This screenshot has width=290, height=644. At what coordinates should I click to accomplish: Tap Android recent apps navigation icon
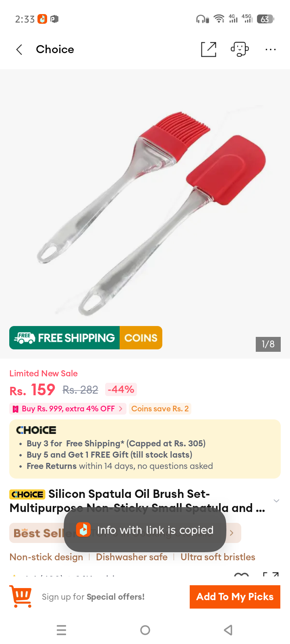62,630
